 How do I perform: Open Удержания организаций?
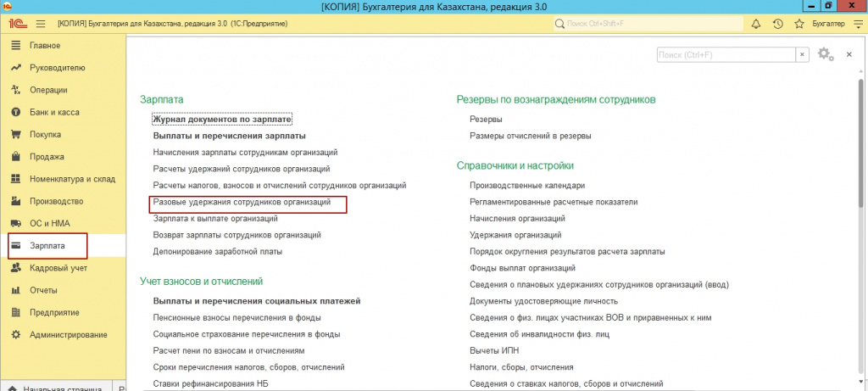pyautogui.click(x=515, y=235)
